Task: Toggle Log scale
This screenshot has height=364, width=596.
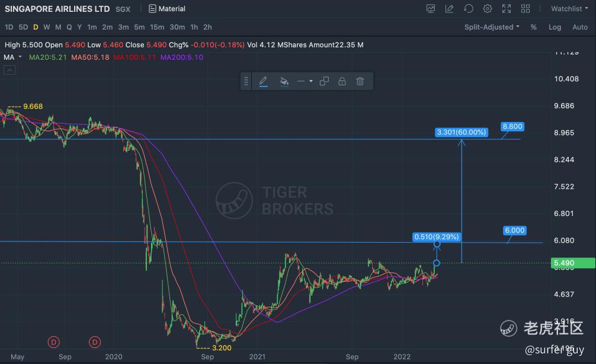Action: 555,27
